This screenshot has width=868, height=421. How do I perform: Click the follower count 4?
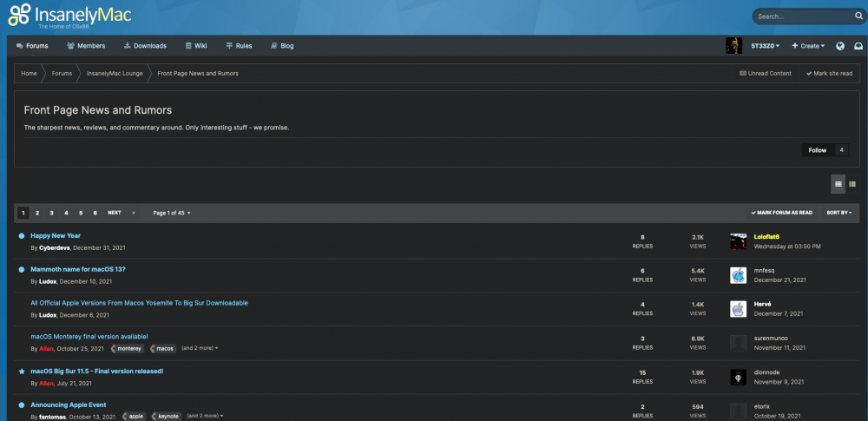pyautogui.click(x=841, y=150)
